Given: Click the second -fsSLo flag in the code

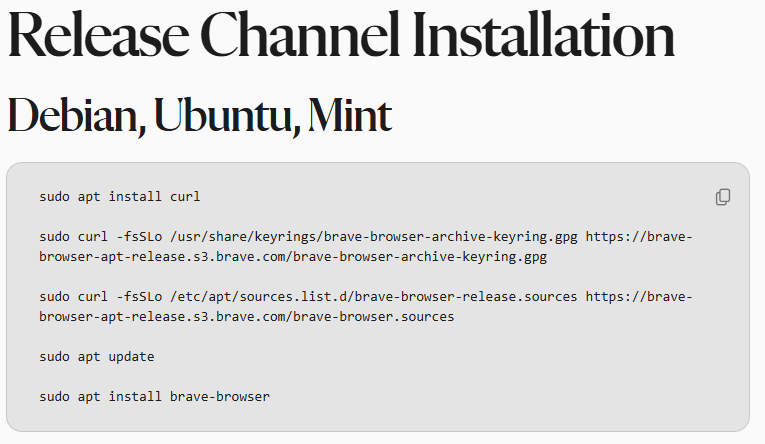Looking at the screenshot, I should click(x=139, y=297).
